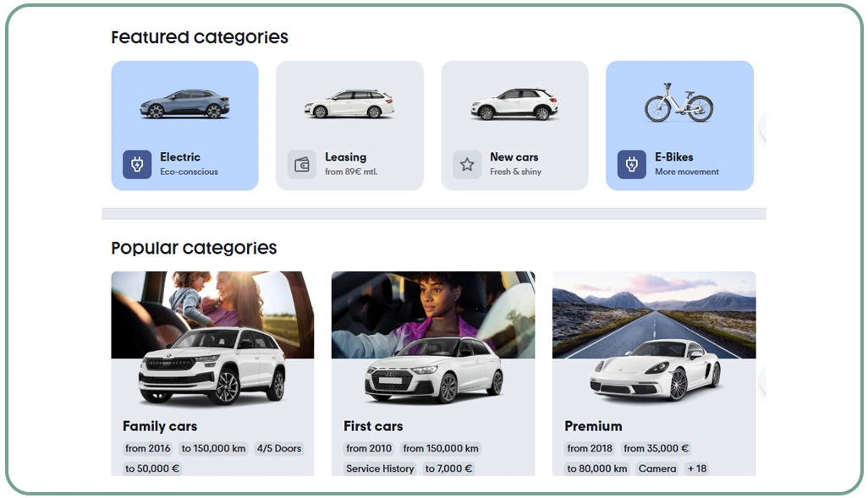Select the blue electric car image
This screenshot has width=868, height=498.
[185, 103]
